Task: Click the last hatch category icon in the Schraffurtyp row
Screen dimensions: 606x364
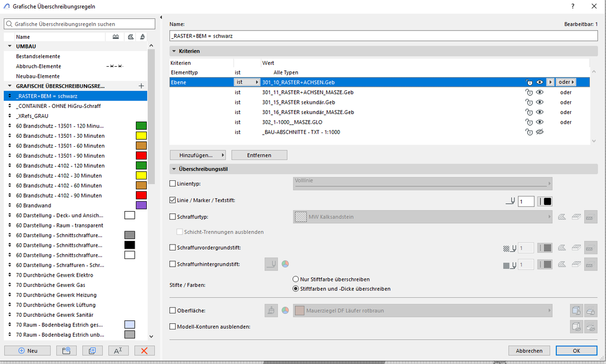Action: (590, 217)
